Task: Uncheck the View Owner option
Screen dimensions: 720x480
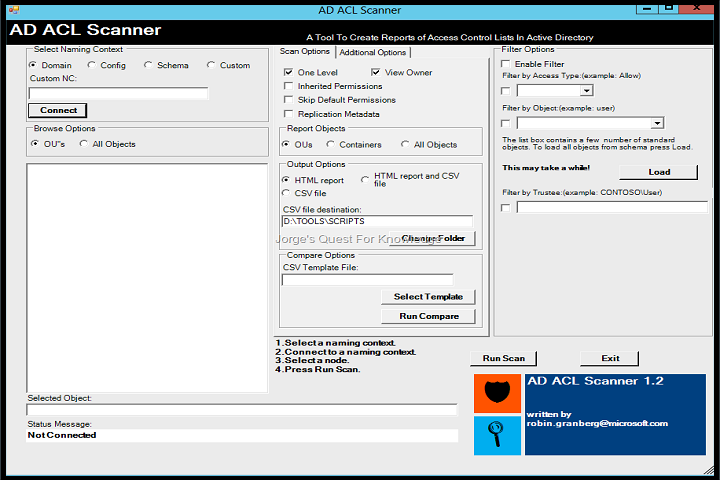Action: [x=376, y=73]
